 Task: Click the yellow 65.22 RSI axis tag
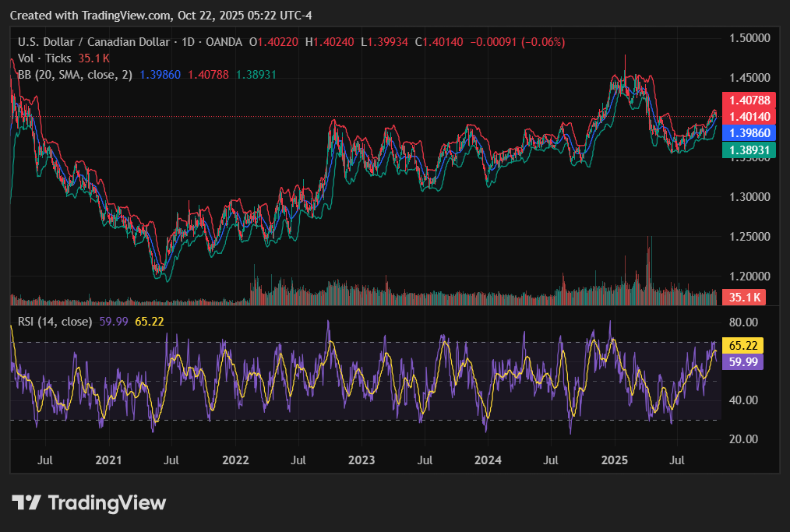tap(744, 345)
